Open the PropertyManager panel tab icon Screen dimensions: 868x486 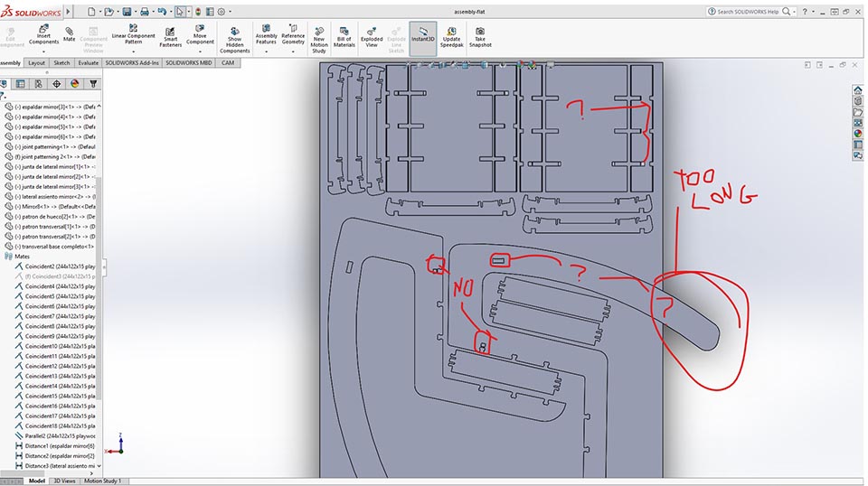point(21,84)
